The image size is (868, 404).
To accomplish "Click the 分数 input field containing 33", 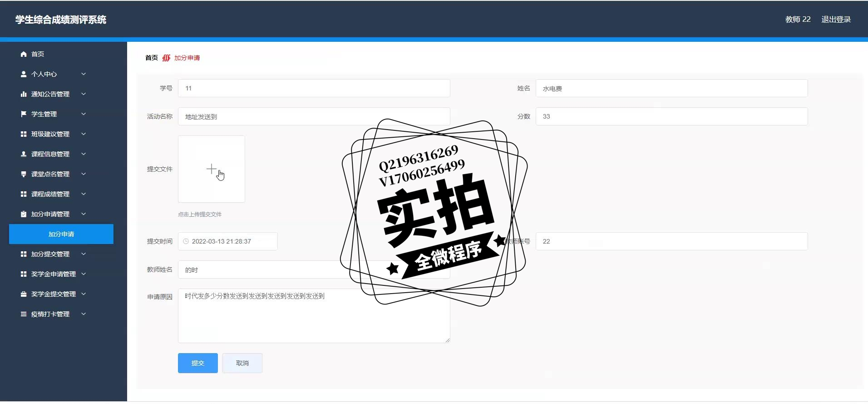I will 672,116.
